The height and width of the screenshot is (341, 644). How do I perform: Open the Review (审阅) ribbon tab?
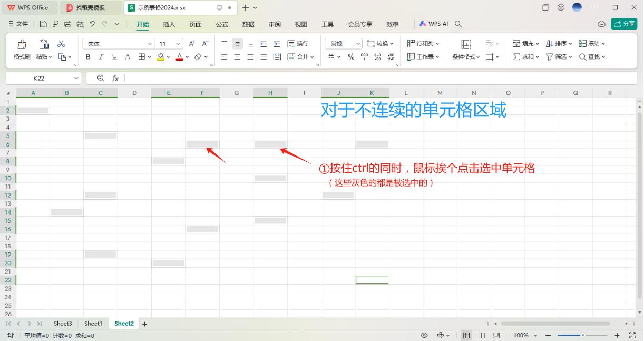coord(275,24)
